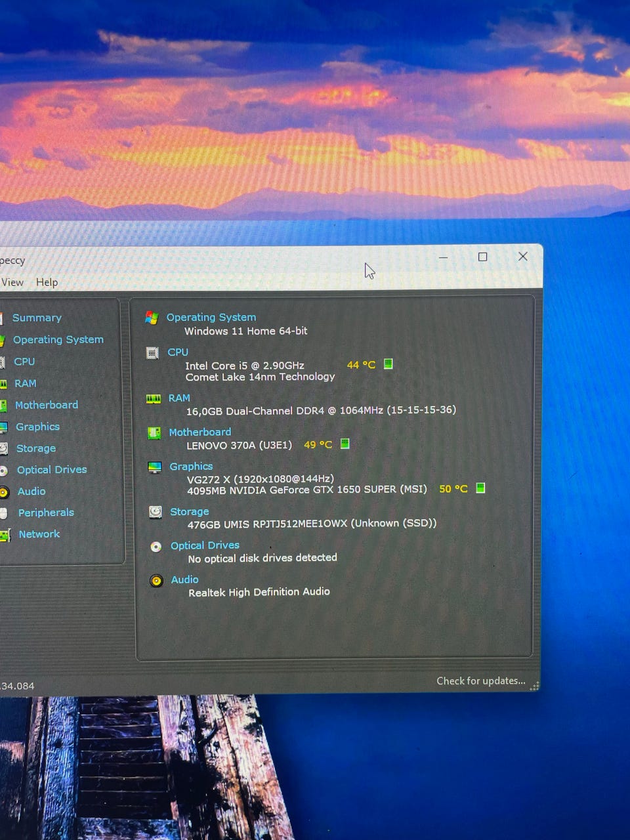Open the CPU section in sidebar
Screen dimensions: 630x840
(x=24, y=362)
